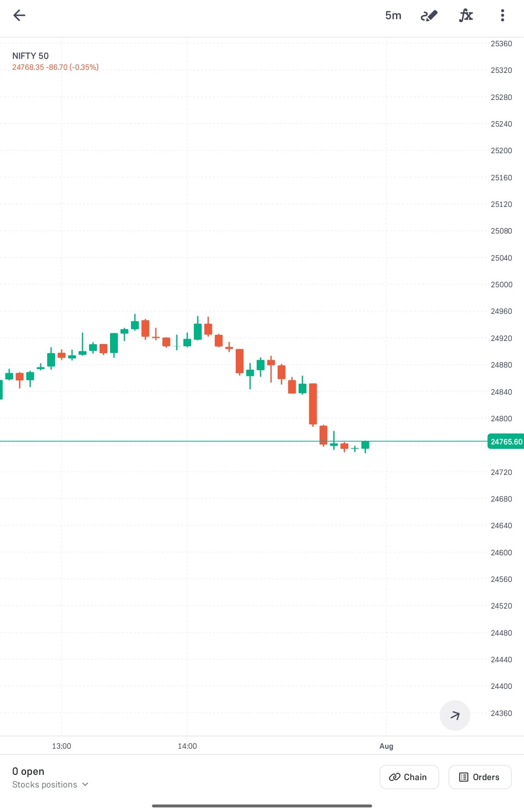524x812 pixels.
Task: Open the three-dot more options menu
Action: [503, 16]
